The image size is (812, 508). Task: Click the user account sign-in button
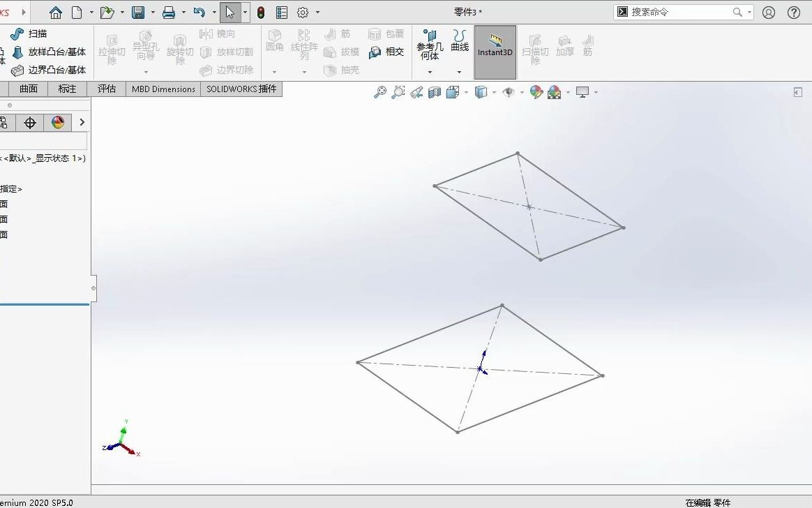point(768,11)
